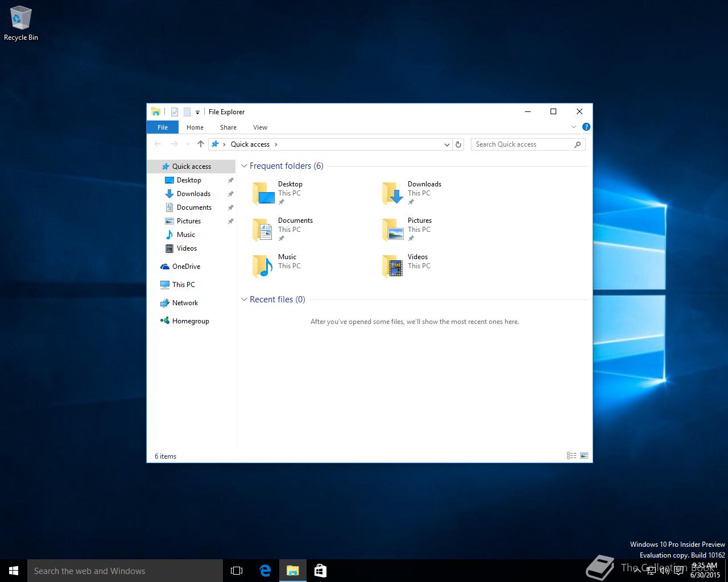
Task: Unpin Desktop from Quick access sidebar
Action: (x=230, y=180)
